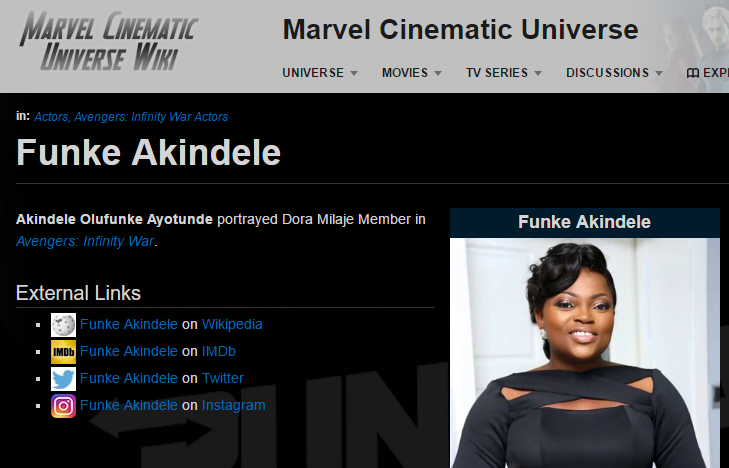Open Avengers: Infinity War Actors category
The width and height of the screenshot is (729, 468).
coord(151,117)
